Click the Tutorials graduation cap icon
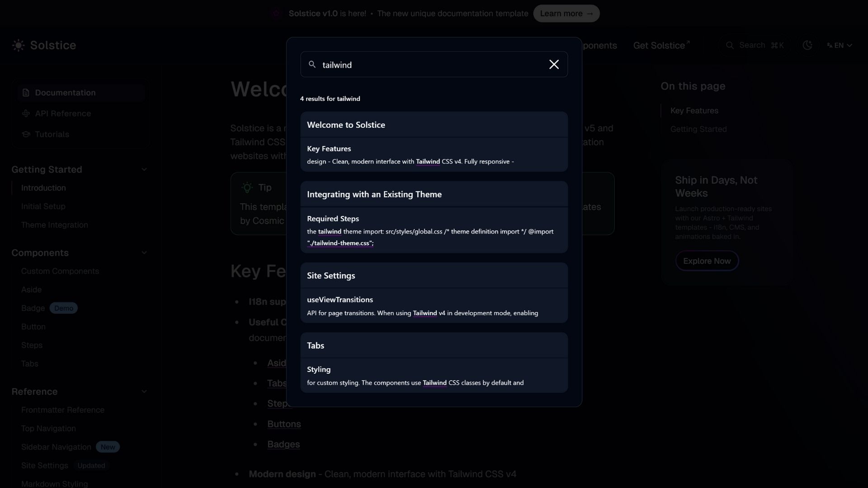Viewport: 868px width, 488px height. click(x=26, y=134)
